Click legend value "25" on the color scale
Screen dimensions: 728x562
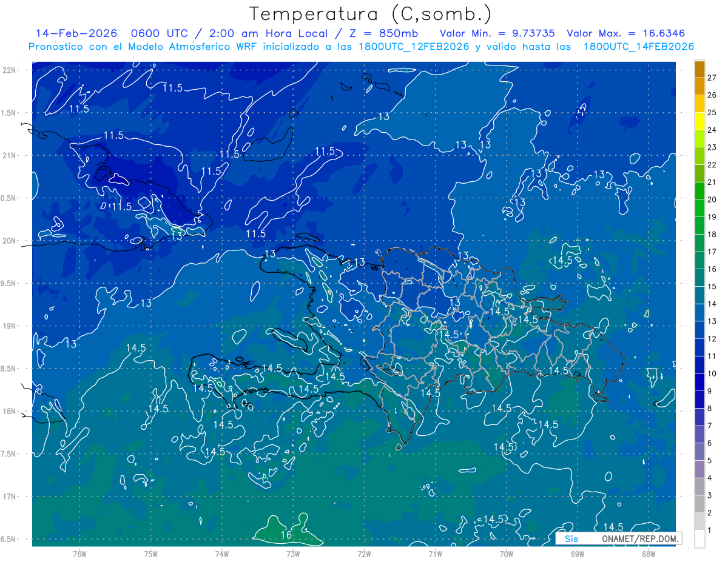[x=712, y=112]
